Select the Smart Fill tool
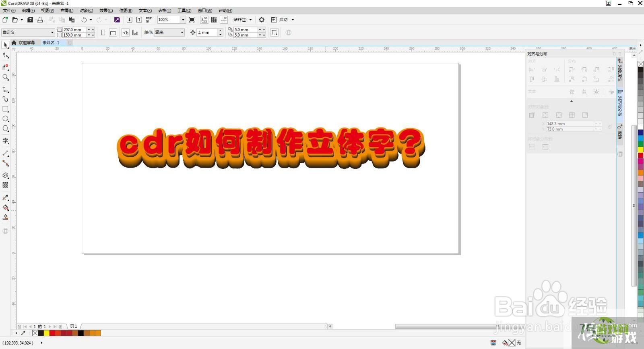This screenshot has height=349, width=644. point(6,217)
